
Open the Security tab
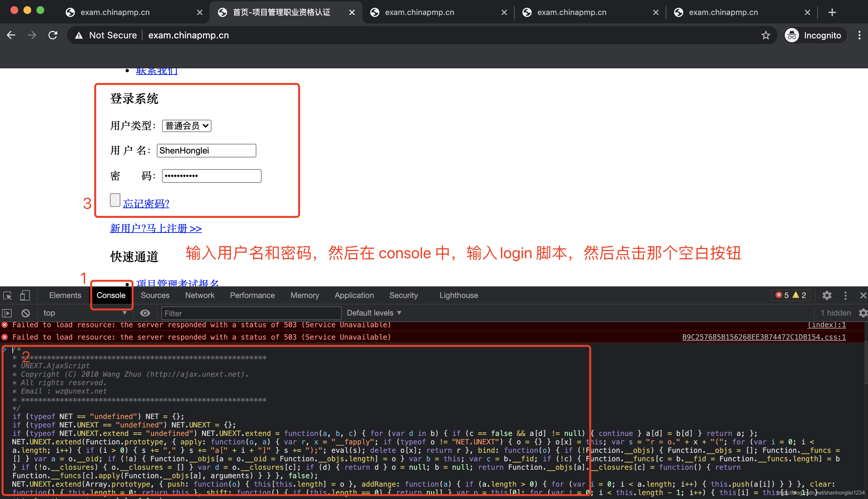(x=404, y=295)
